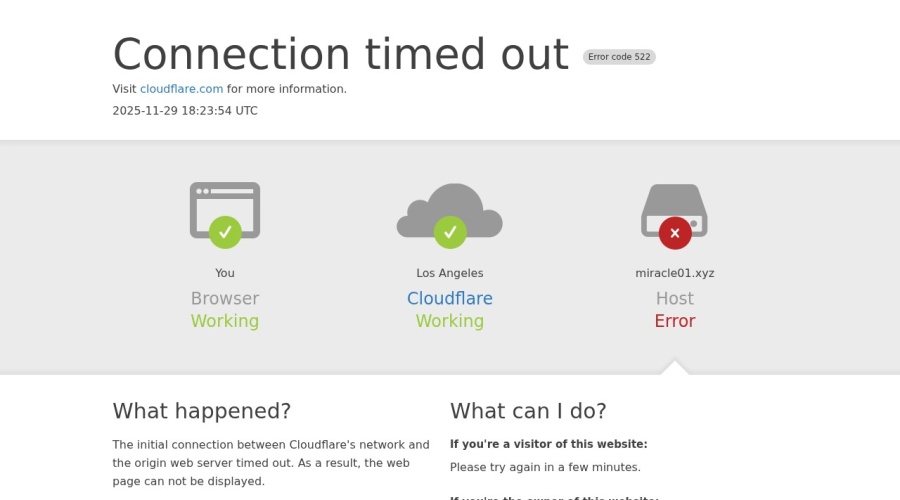Click the "What can I do?" heading
Screen dimensions: 900x500
(x=528, y=411)
